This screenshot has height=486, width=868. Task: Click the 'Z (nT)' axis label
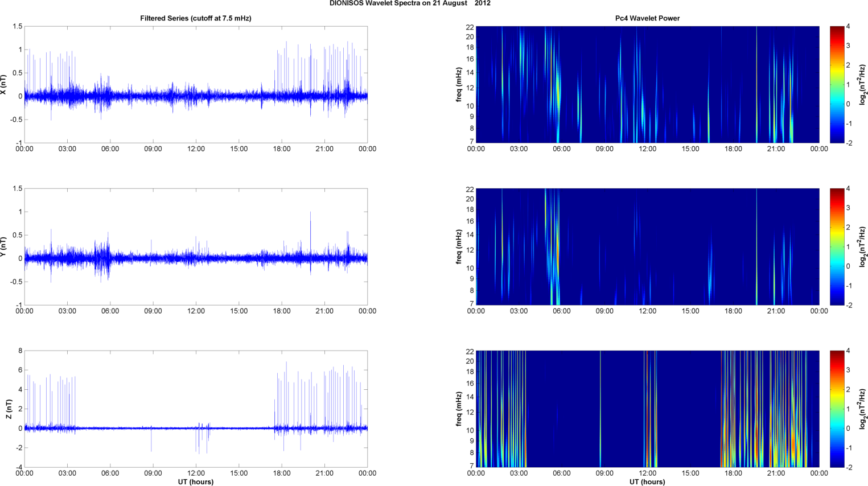[9, 409]
